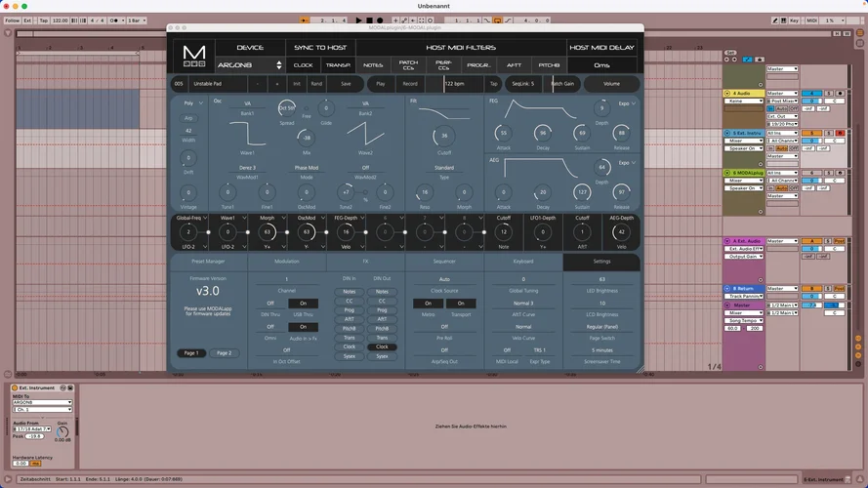868x488 pixels.
Task: Click the 122 bpm tempo field
Action: (x=454, y=84)
